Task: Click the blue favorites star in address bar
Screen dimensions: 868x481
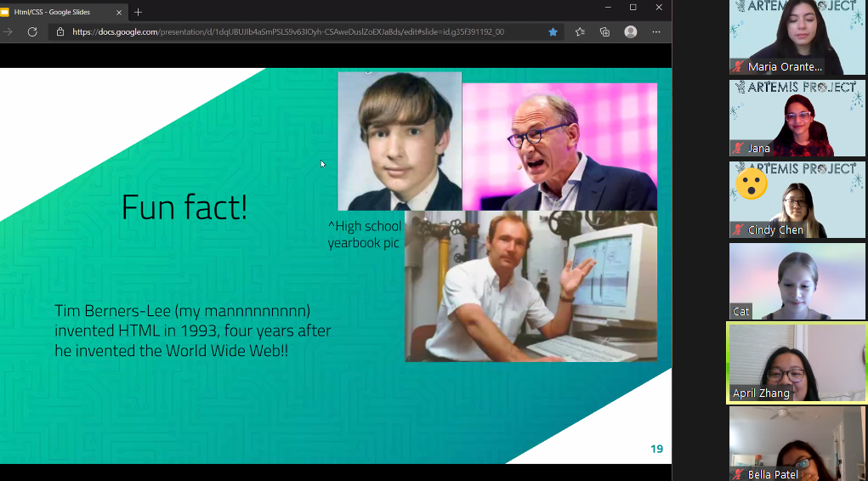Action: pyautogui.click(x=553, y=32)
